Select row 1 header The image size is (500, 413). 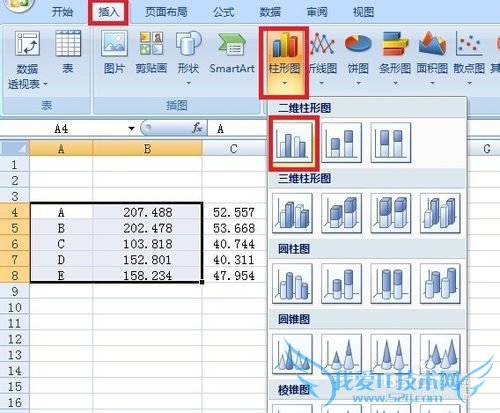coord(14,165)
